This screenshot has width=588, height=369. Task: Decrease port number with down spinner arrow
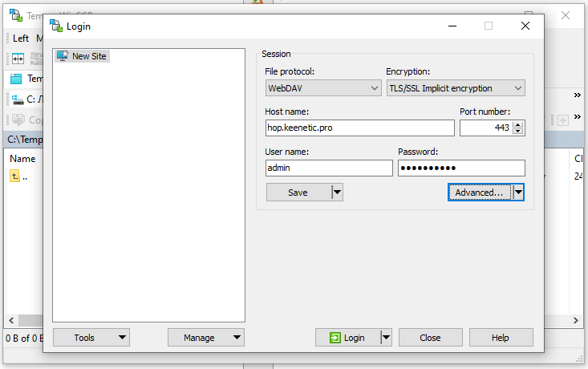518,132
